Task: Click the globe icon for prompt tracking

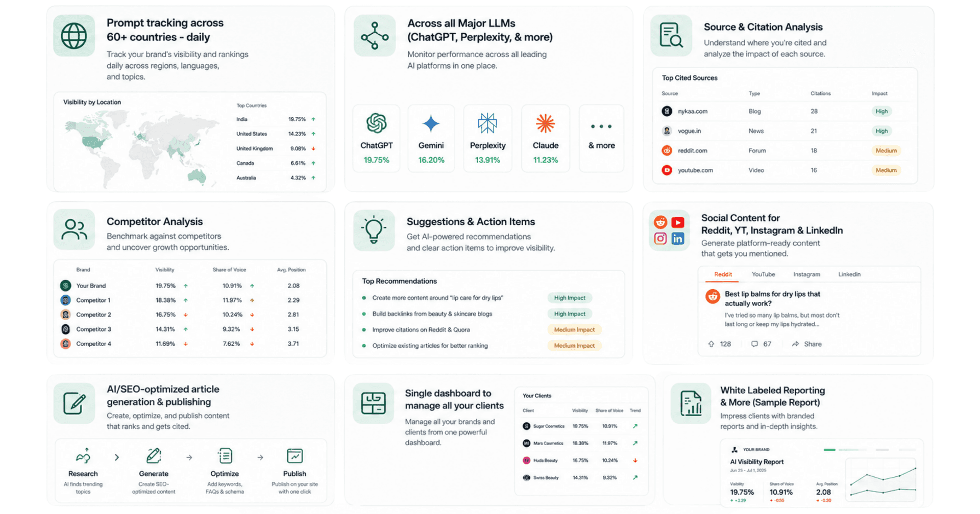Action: click(74, 36)
